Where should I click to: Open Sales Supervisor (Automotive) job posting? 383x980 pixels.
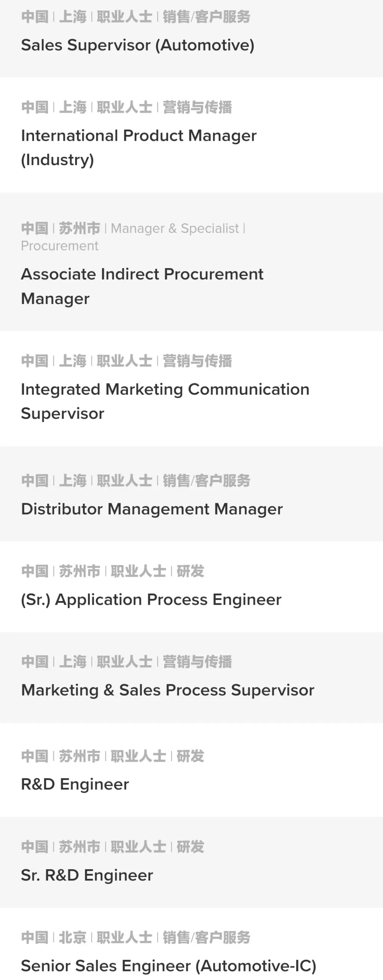coord(138,45)
